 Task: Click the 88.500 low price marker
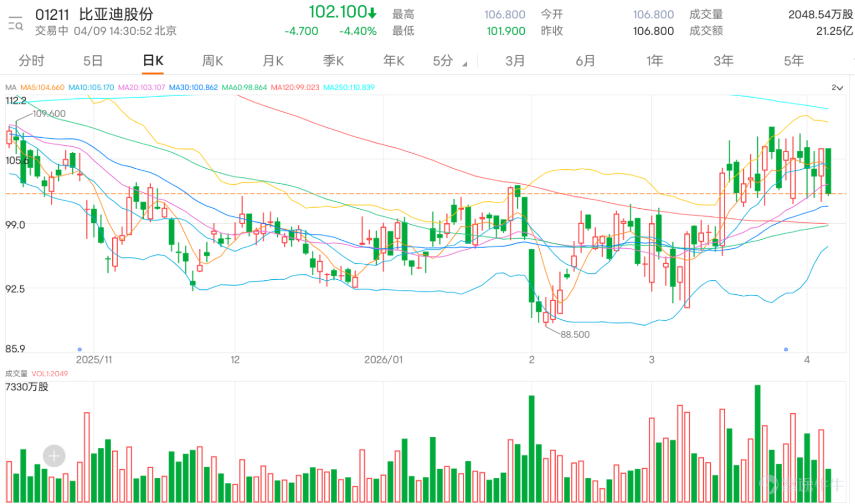click(x=575, y=335)
